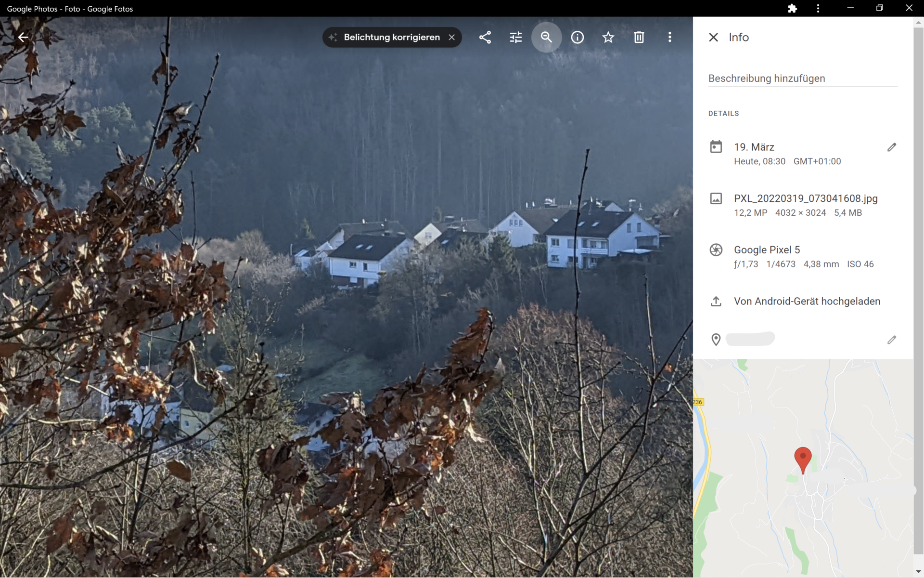Open the browser extensions puzzle icon

792,9
